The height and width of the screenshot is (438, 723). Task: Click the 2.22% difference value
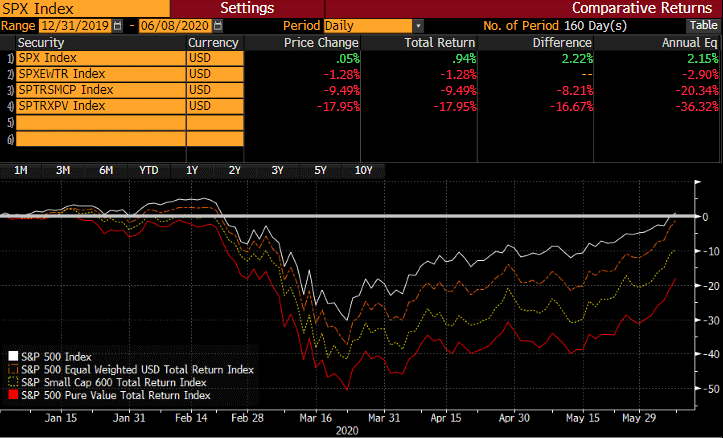(577, 59)
